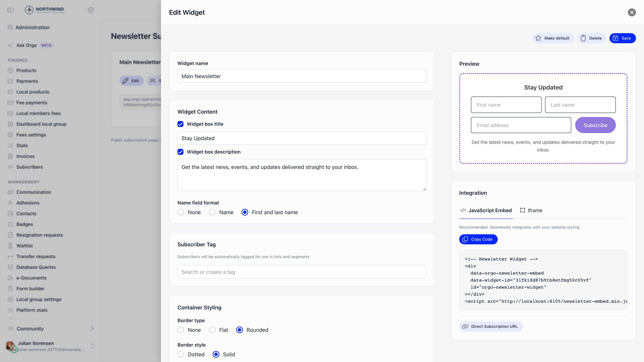Click Julian Sorensen's avatar
The height and width of the screenshot is (362, 644).
(x=11, y=346)
